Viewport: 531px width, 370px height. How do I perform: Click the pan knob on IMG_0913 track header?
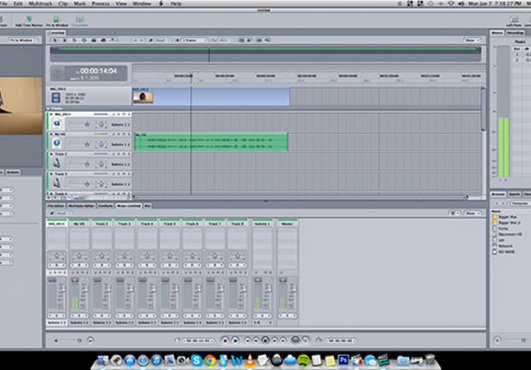click(101, 125)
